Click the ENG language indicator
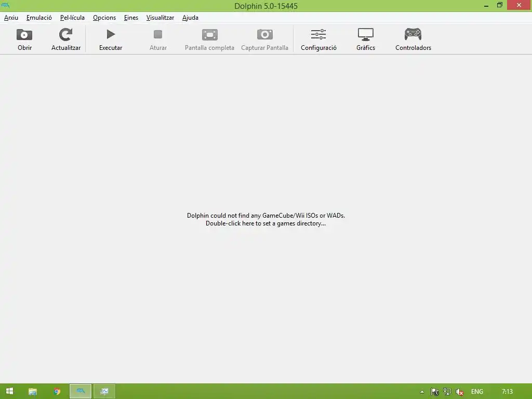The width and height of the screenshot is (532, 399). click(x=477, y=392)
